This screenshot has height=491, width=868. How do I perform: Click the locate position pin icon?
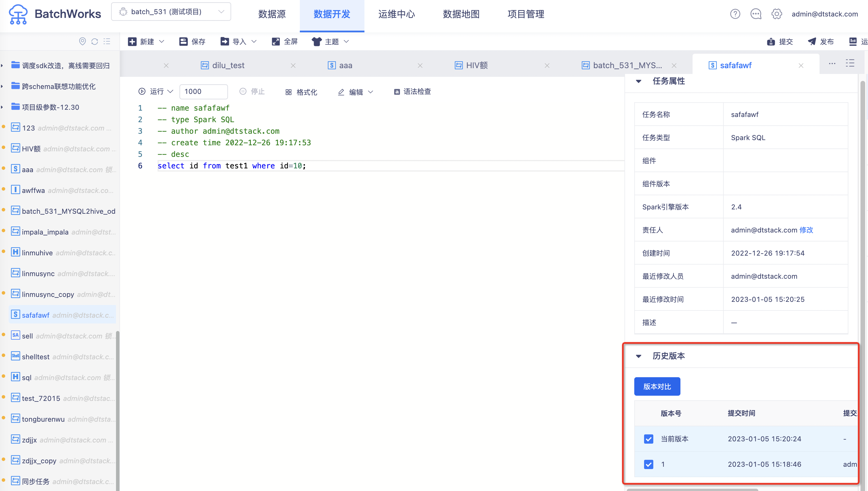click(82, 41)
